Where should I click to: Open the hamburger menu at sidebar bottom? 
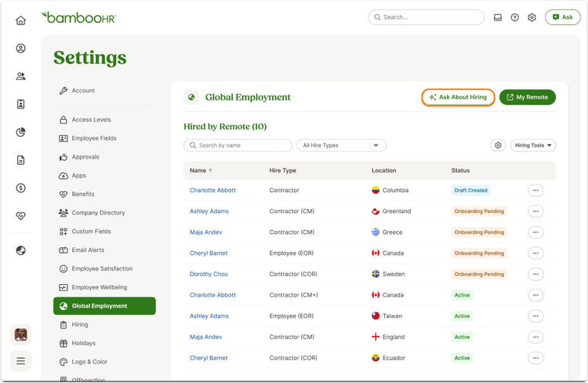[20, 361]
